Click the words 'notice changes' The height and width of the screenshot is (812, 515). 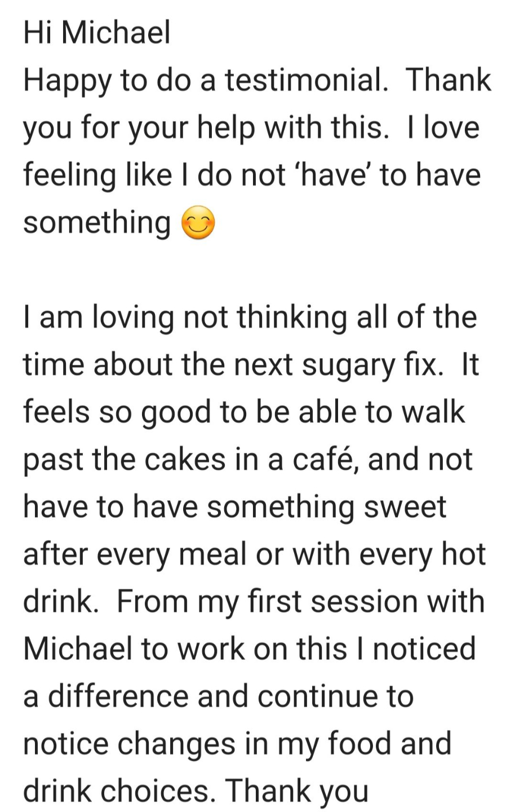click(130, 744)
